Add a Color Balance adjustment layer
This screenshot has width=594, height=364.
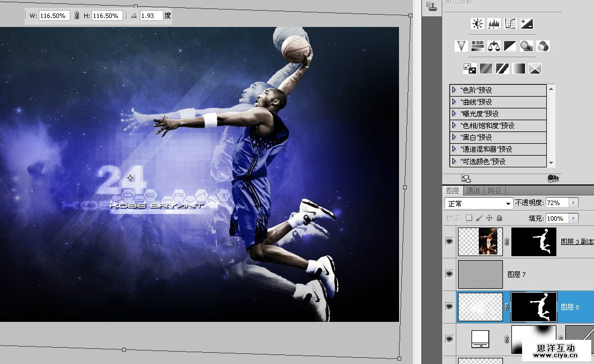493,46
